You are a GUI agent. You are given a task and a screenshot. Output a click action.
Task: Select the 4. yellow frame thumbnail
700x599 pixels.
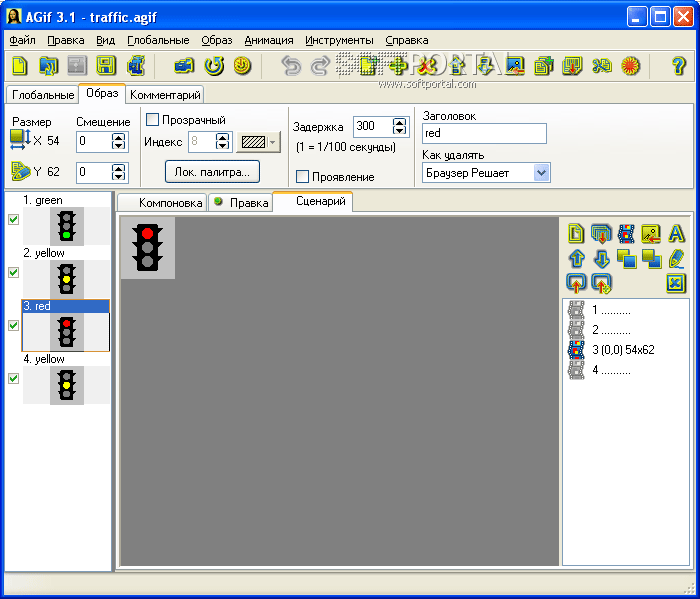point(66,384)
